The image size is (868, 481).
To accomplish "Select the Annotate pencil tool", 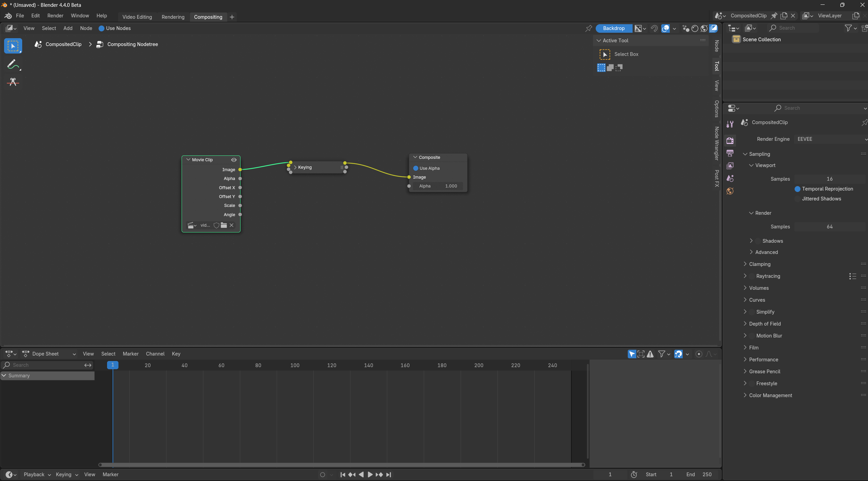I will tap(13, 64).
